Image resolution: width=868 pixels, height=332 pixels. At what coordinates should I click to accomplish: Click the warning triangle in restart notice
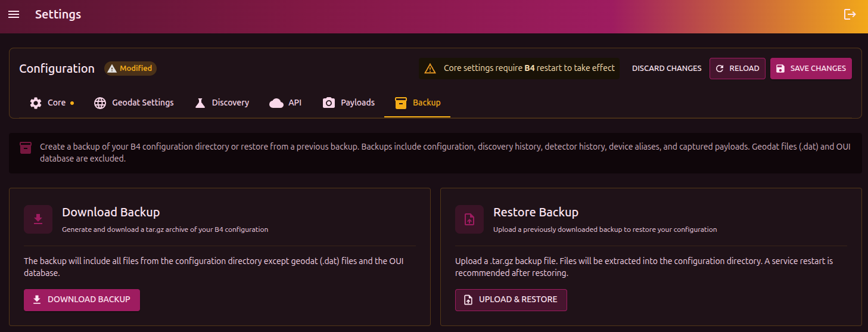pos(430,69)
